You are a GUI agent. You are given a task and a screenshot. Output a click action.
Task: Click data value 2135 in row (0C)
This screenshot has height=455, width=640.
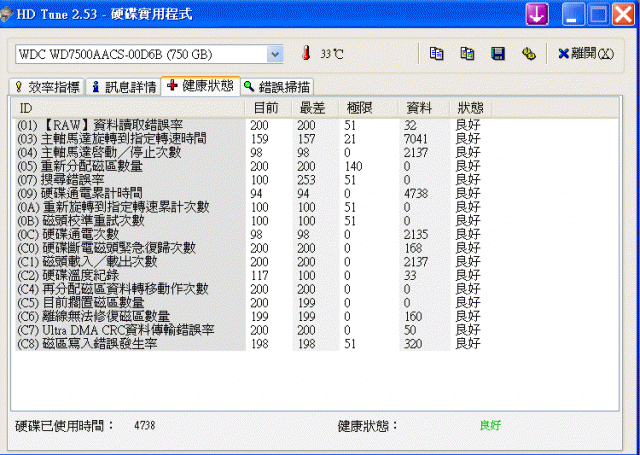[x=416, y=234]
